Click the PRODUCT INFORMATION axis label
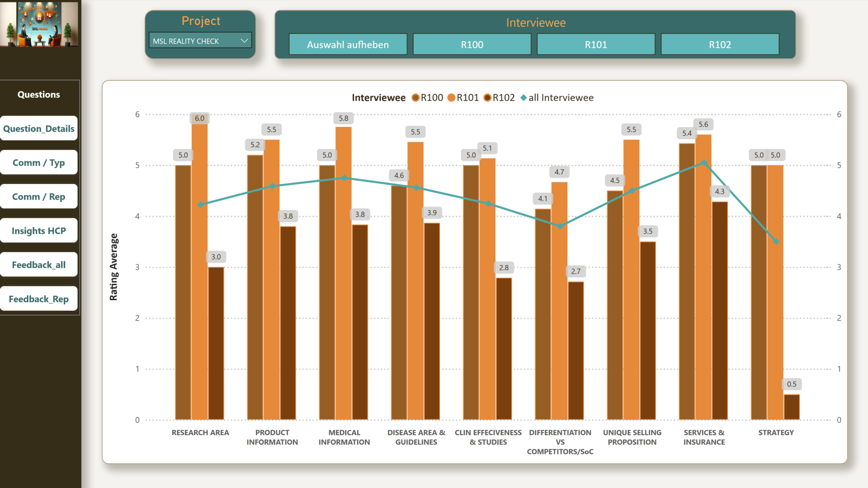 pyautogui.click(x=272, y=437)
